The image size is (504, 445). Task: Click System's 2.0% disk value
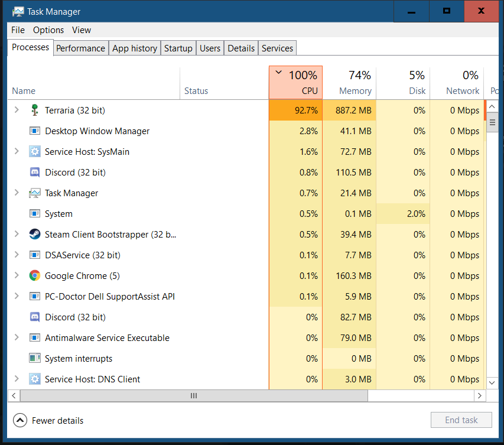tap(403, 213)
